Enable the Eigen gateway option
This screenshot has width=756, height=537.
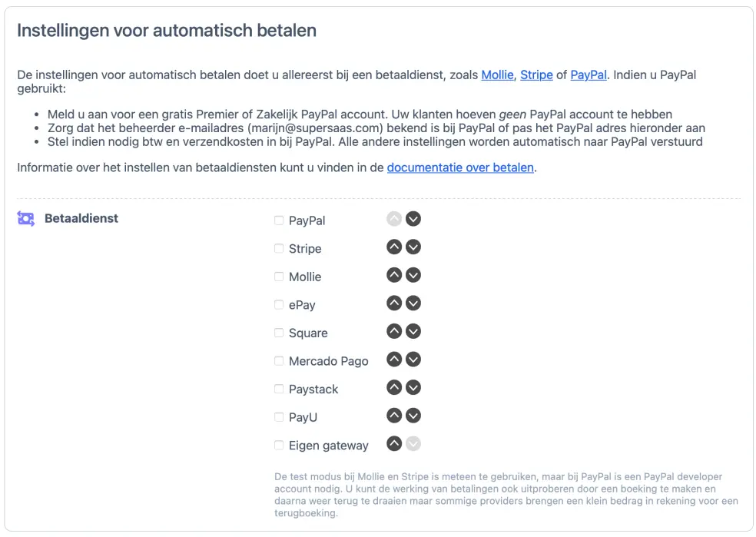click(x=279, y=445)
